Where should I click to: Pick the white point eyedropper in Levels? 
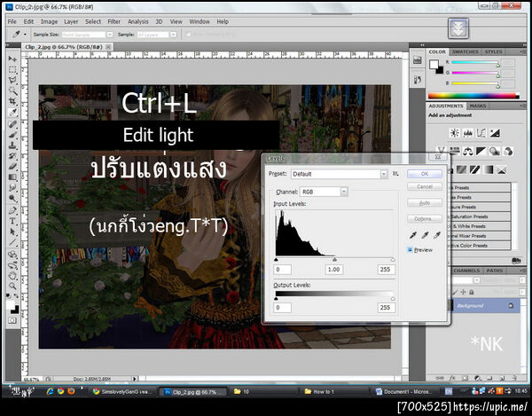(x=437, y=235)
